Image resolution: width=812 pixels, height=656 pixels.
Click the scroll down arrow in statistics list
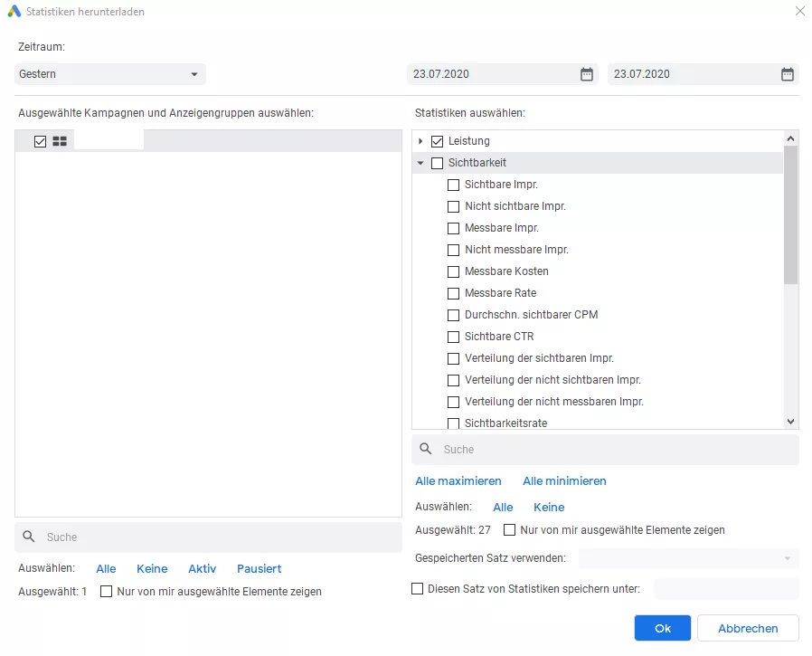pos(790,422)
